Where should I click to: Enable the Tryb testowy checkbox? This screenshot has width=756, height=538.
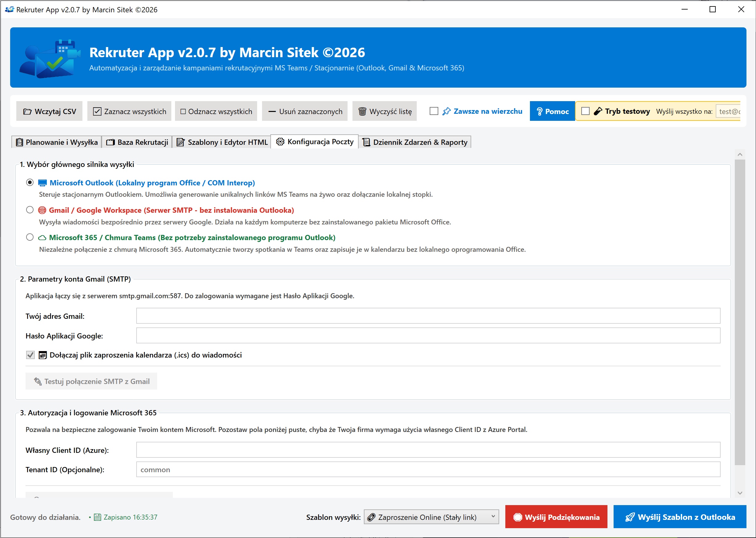(x=586, y=111)
